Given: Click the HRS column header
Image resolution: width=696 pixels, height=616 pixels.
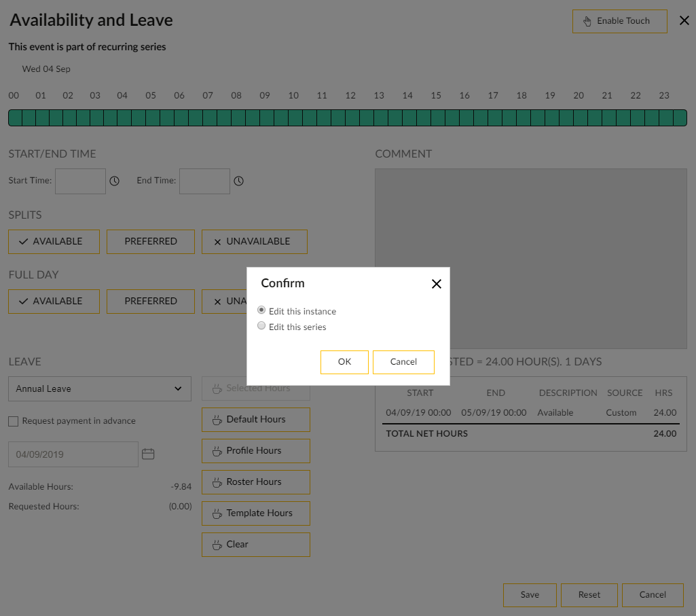Looking at the screenshot, I should 663,393.
